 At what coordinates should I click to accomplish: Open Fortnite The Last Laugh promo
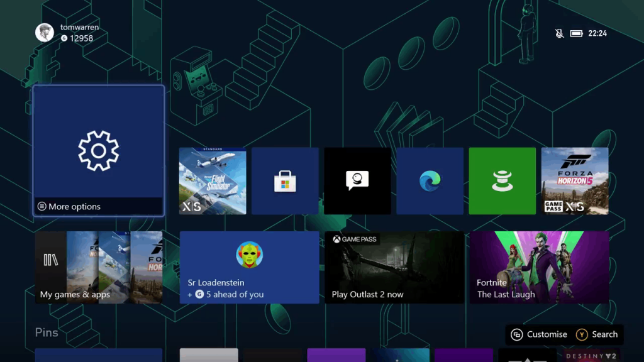539,268
